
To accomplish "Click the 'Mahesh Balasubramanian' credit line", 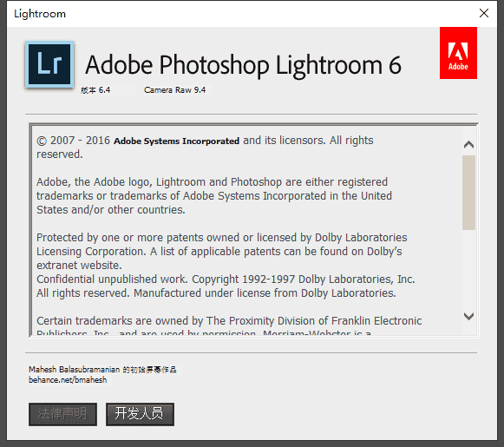I will [102, 370].
